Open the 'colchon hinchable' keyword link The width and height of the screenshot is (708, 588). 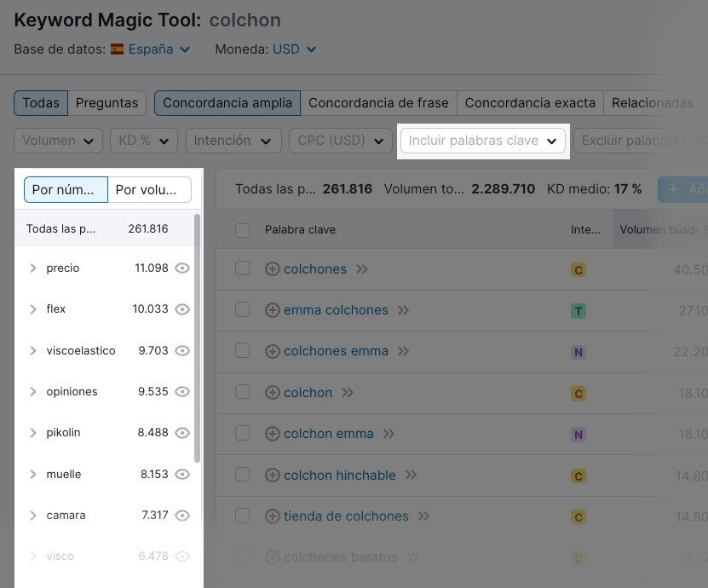tap(339, 476)
